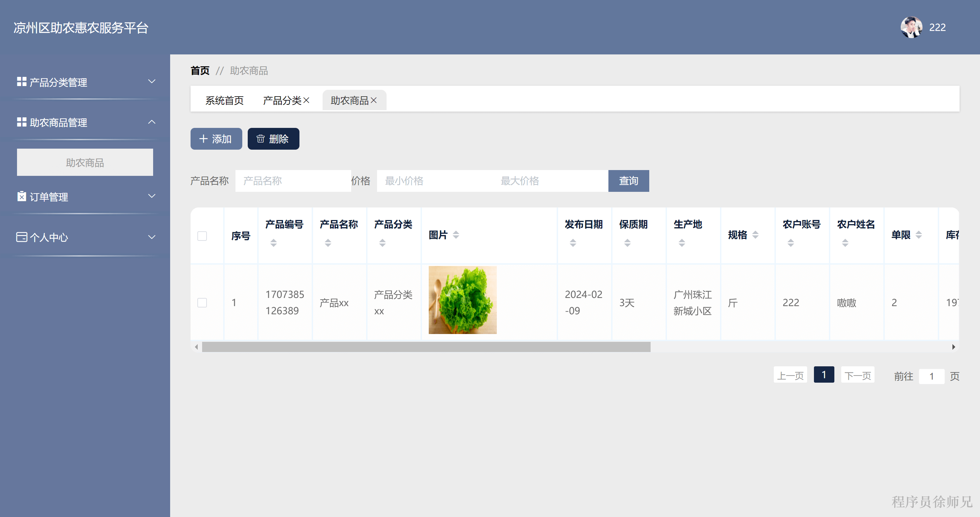Switch to the 系统首页 tab
The height and width of the screenshot is (517, 980).
coord(224,100)
